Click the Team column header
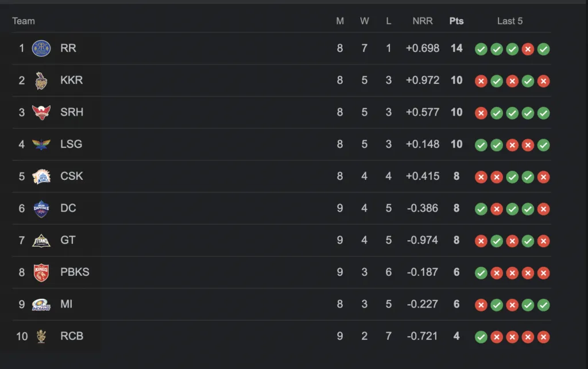Viewport: 588px width, 369px height. (23, 21)
